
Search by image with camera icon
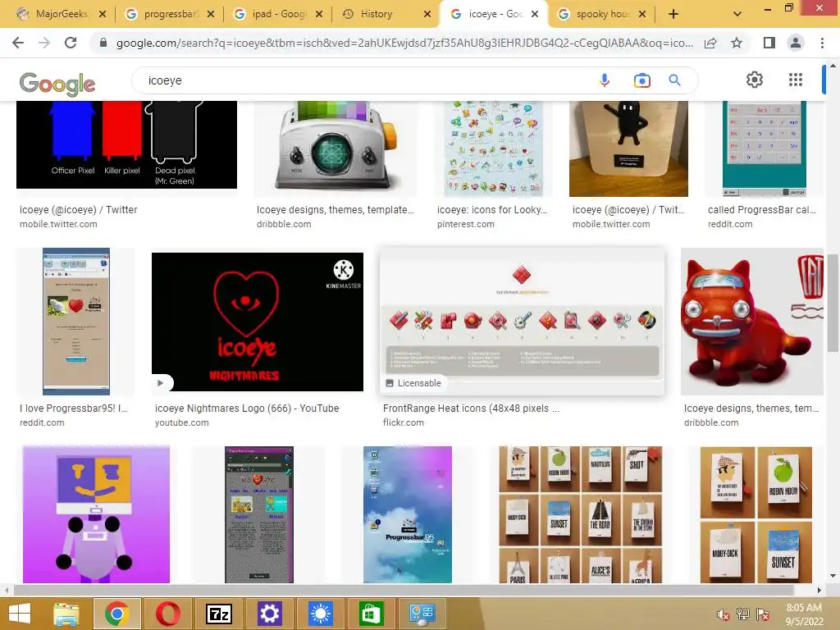coord(641,80)
